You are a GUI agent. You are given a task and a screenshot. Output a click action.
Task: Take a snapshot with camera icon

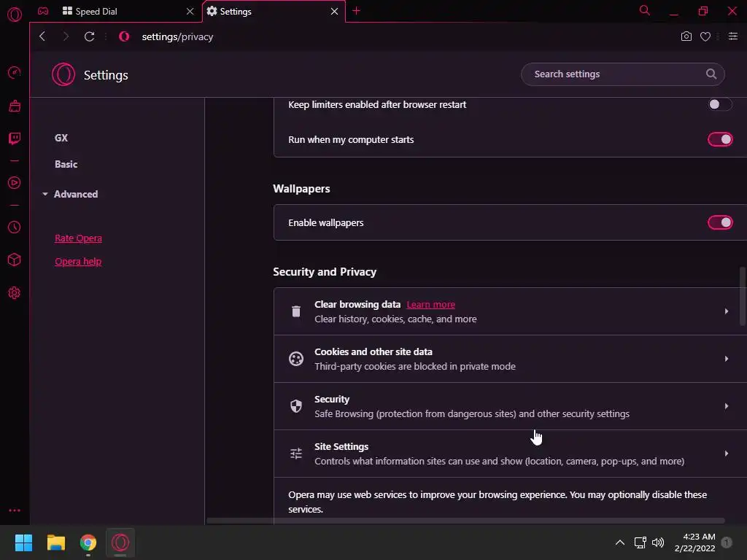coord(686,36)
